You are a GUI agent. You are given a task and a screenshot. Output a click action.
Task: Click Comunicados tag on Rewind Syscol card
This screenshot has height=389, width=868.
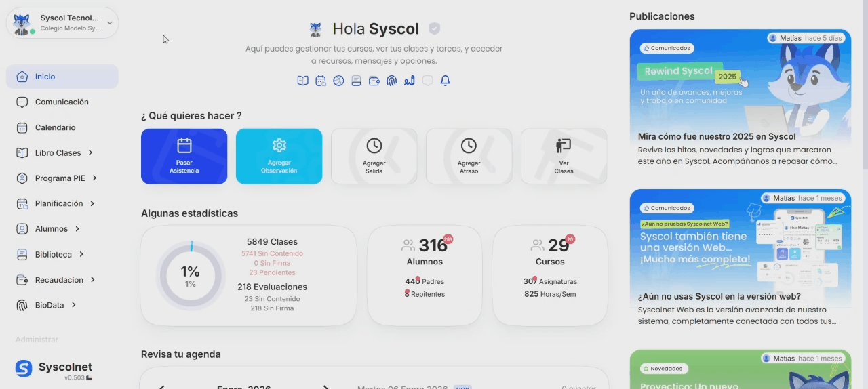pos(667,48)
